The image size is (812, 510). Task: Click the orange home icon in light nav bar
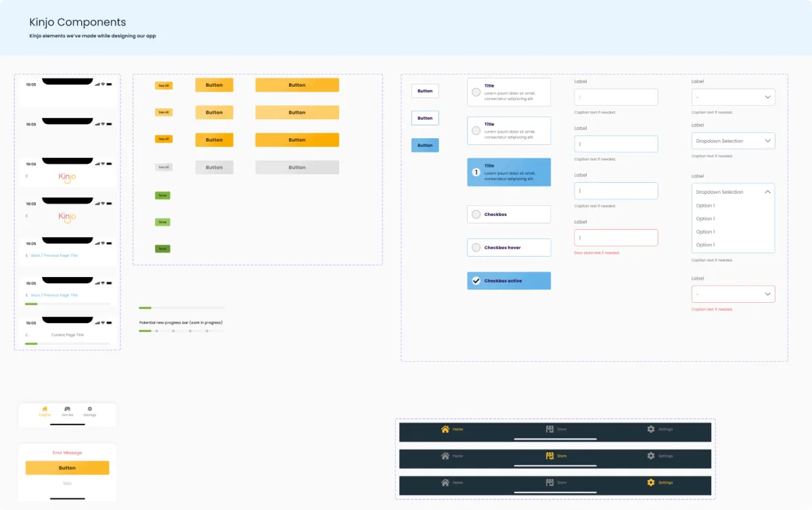(x=45, y=409)
